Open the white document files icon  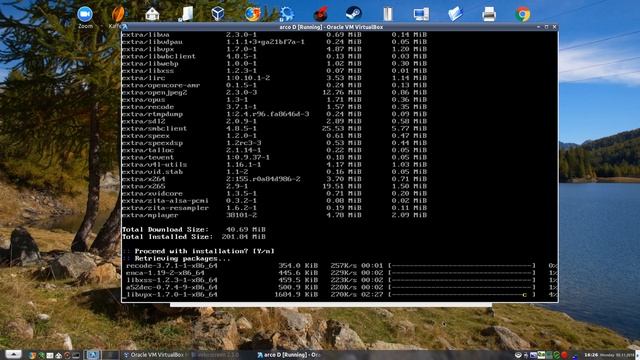click(x=186, y=14)
